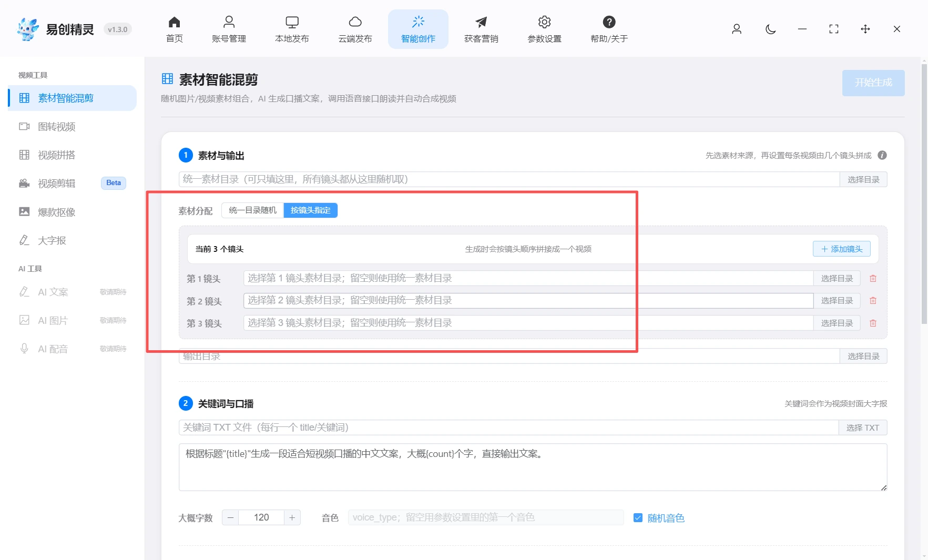Screen dimensions: 928x560
Task: Delete 第 3 镜头 row trash icon
Action: pyautogui.click(x=873, y=323)
